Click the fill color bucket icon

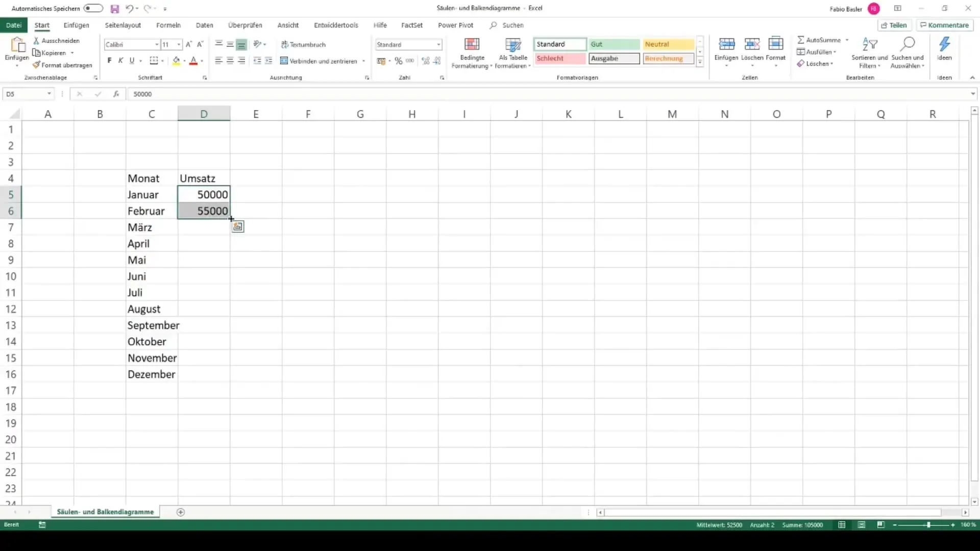(x=176, y=61)
